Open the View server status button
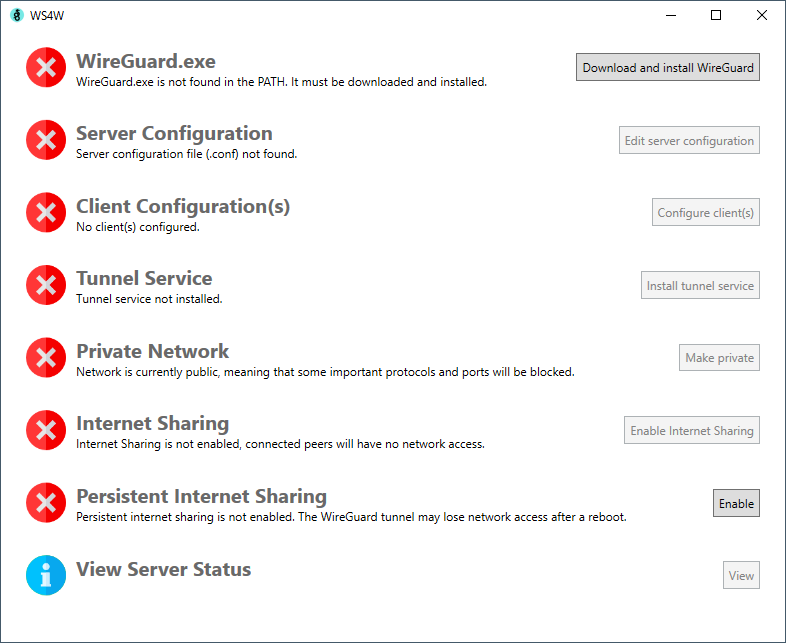The image size is (786, 643). pyautogui.click(x=741, y=575)
